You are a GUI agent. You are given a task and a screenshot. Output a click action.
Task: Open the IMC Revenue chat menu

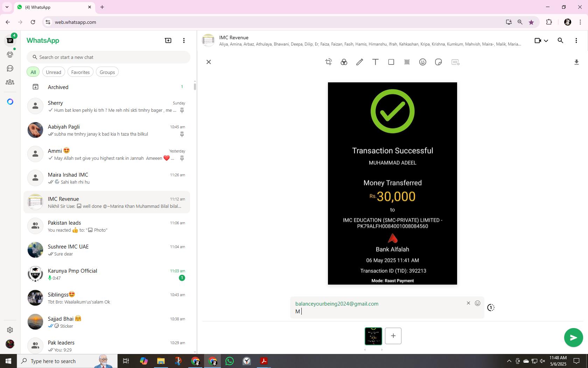click(576, 41)
